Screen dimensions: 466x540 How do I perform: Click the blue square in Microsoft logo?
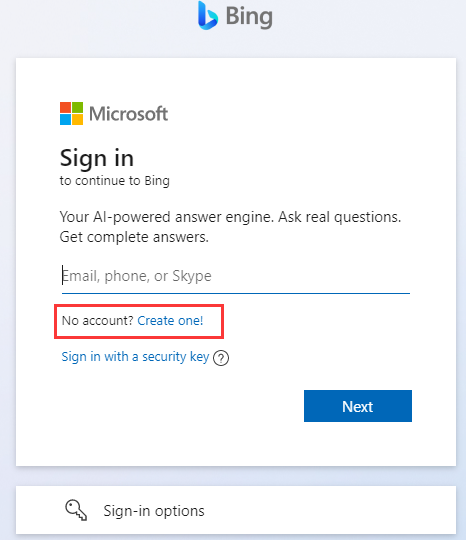[65, 119]
